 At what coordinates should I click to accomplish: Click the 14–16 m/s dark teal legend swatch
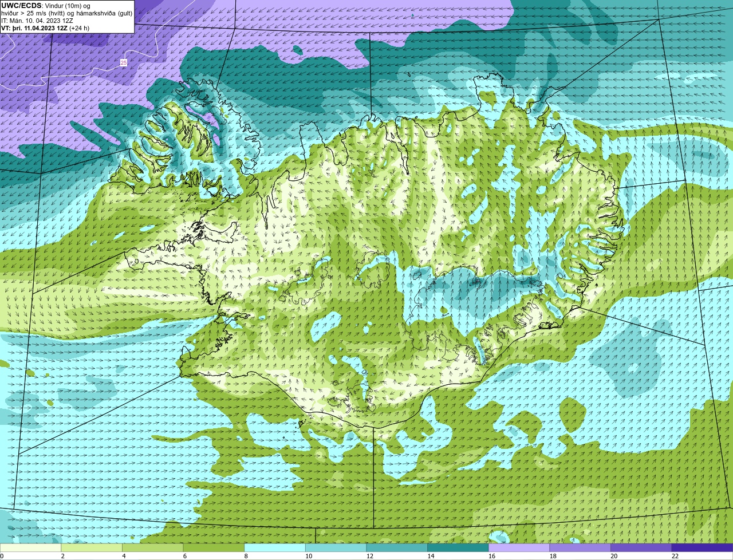click(x=458, y=547)
